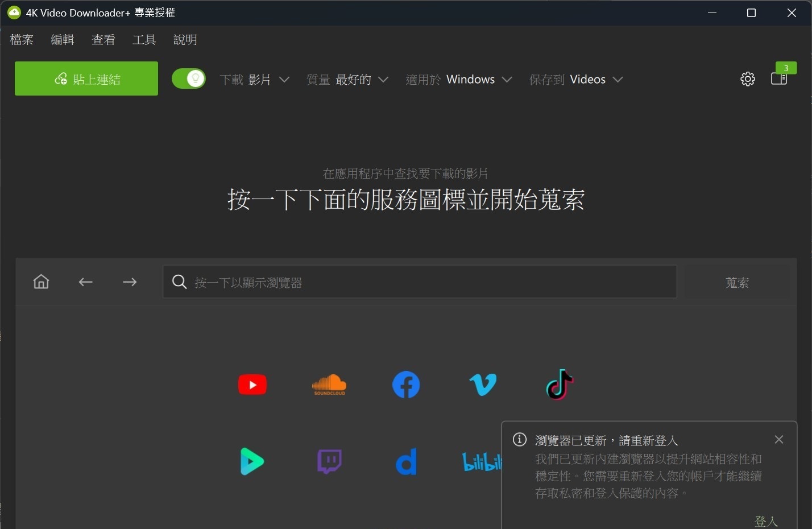Open the Twitch service icon
Viewport: 812px width, 529px height.
pos(329,461)
